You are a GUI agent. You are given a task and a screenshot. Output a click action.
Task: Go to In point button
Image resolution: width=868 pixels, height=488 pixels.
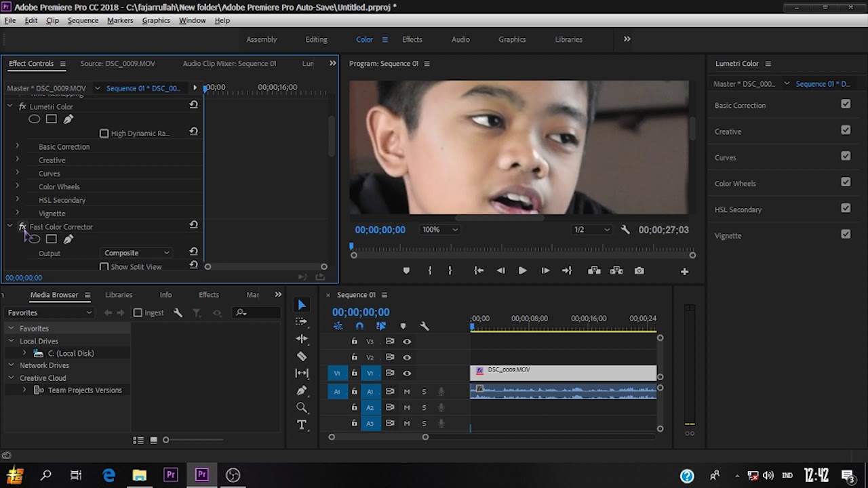(x=479, y=270)
